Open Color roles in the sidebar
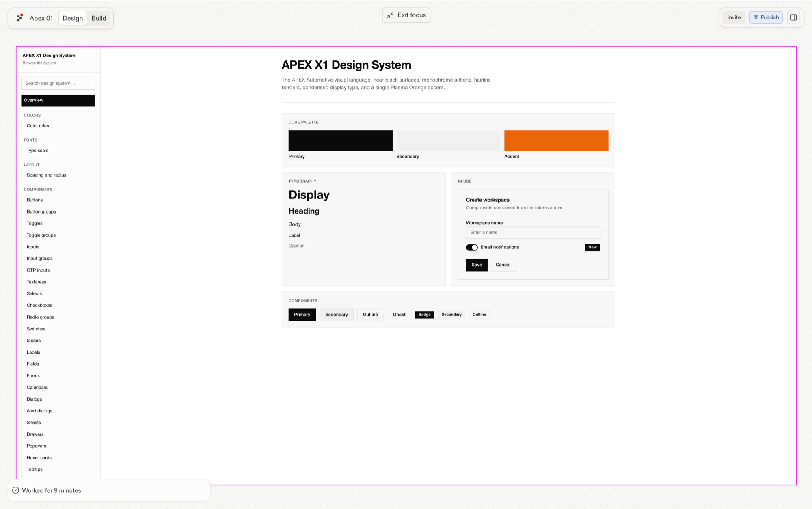The width and height of the screenshot is (812, 509). (x=38, y=126)
